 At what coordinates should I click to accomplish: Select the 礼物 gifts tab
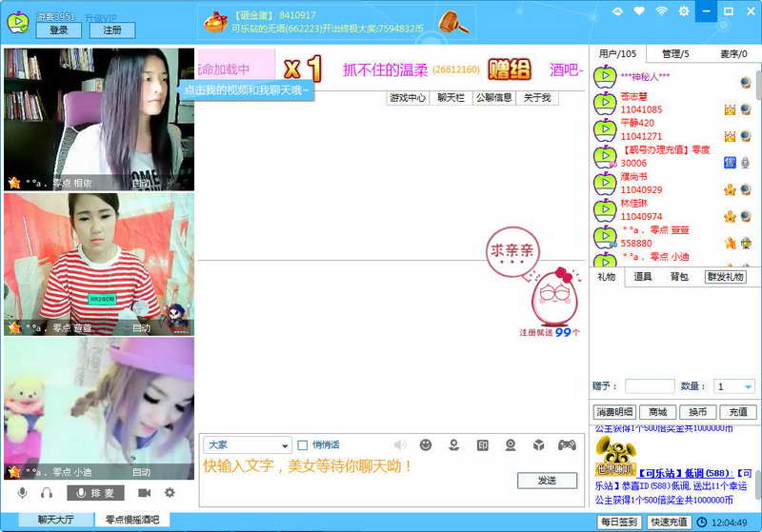click(x=607, y=277)
